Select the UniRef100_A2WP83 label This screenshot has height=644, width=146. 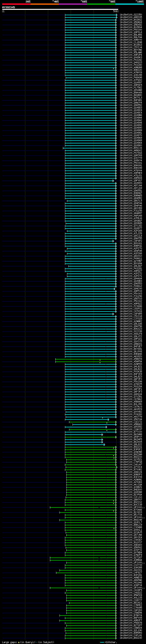click(x=131, y=364)
